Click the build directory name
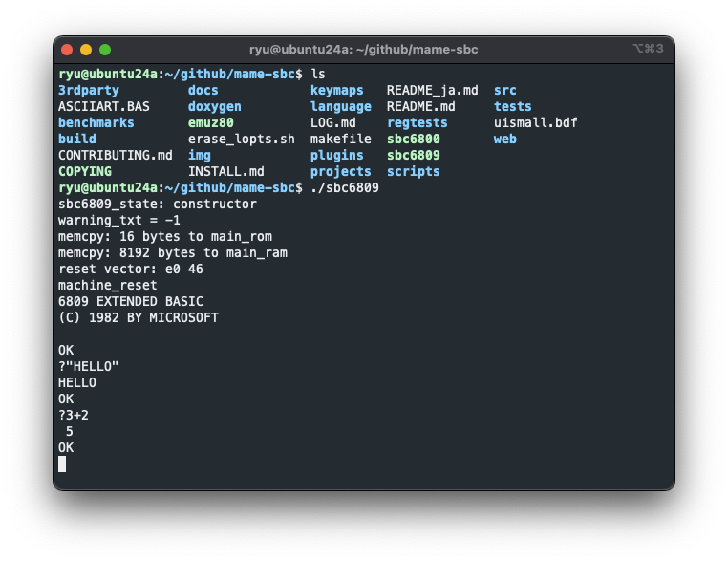 tap(77, 139)
